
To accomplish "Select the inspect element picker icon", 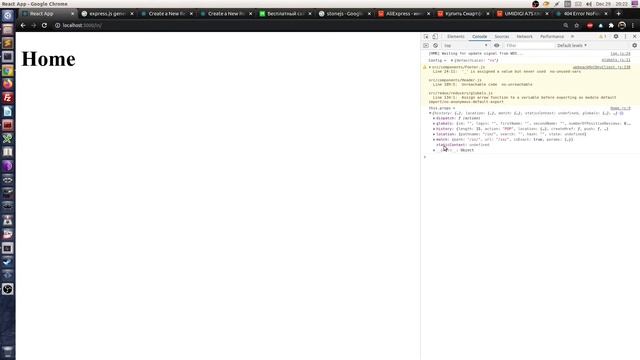I will (x=426, y=36).
